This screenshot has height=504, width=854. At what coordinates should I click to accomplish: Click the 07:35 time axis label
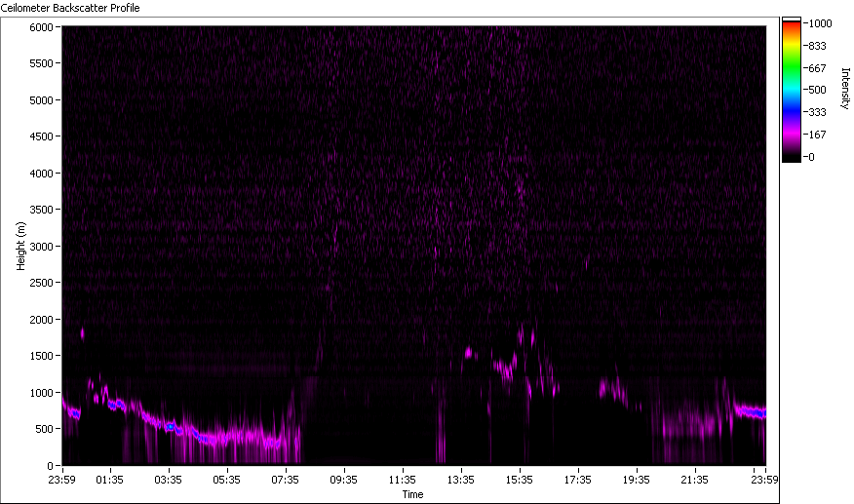click(x=286, y=480)
